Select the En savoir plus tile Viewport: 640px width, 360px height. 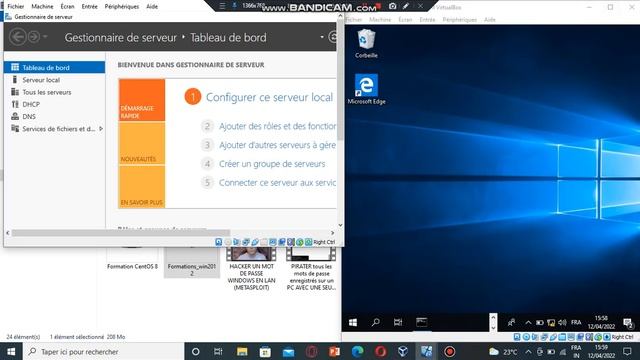(142, 187)
